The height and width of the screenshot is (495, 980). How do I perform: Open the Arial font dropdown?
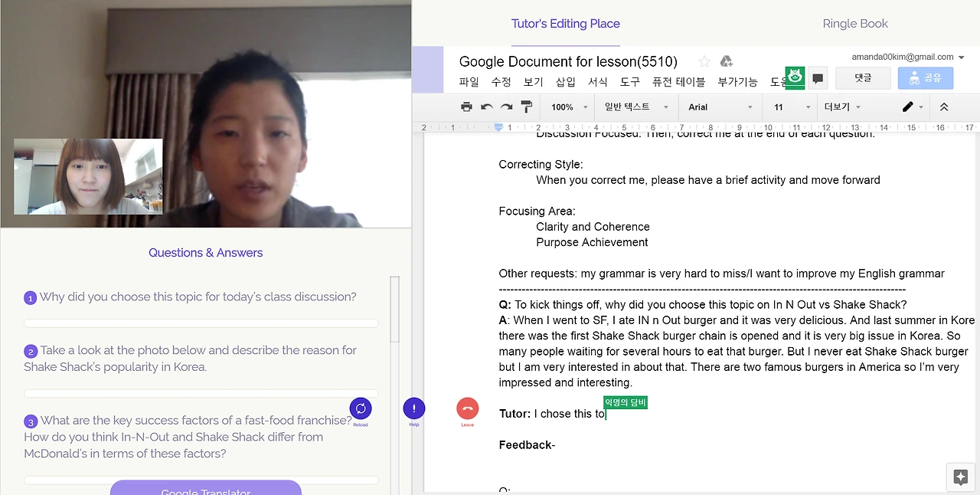(720, 107)
